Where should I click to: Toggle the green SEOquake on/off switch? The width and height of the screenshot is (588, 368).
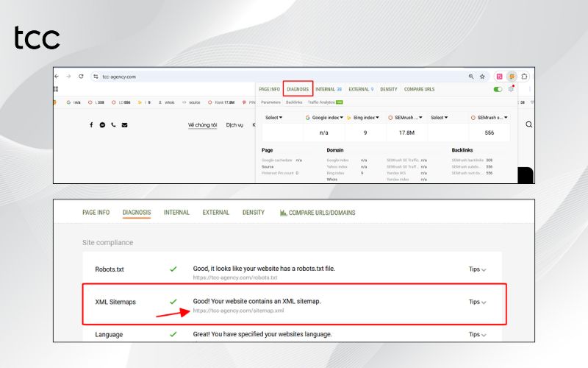click(x=498, y=89)
